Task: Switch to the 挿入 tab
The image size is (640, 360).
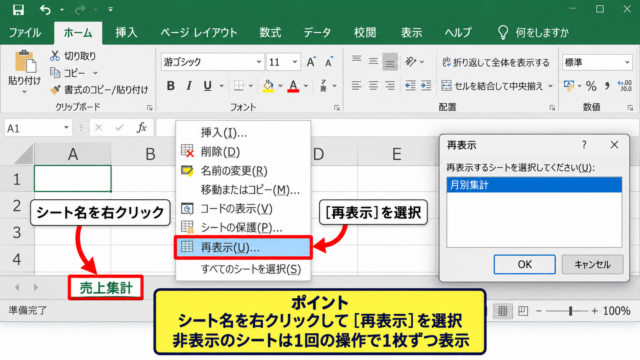Action: click(126, 33)
